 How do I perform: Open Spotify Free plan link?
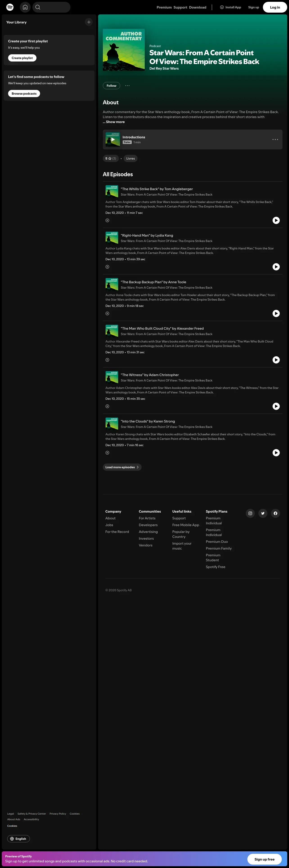click(x=216, y=567)
